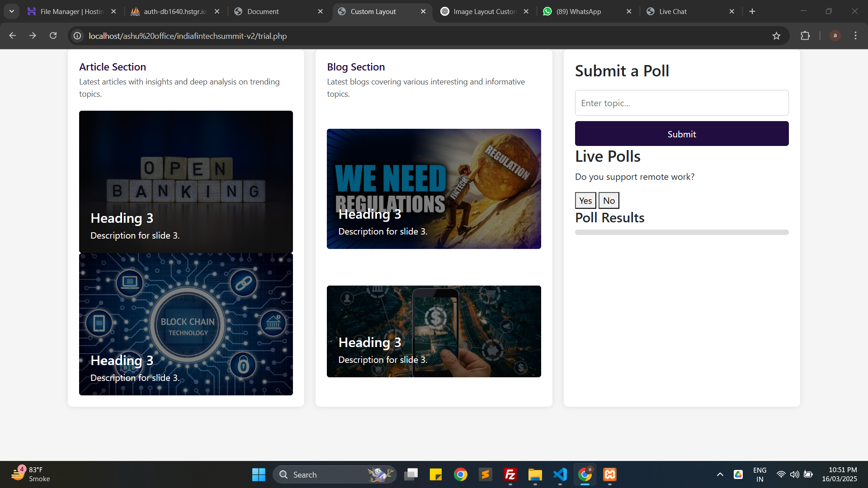
Task: Reload the current page
Action: [53, 36]
